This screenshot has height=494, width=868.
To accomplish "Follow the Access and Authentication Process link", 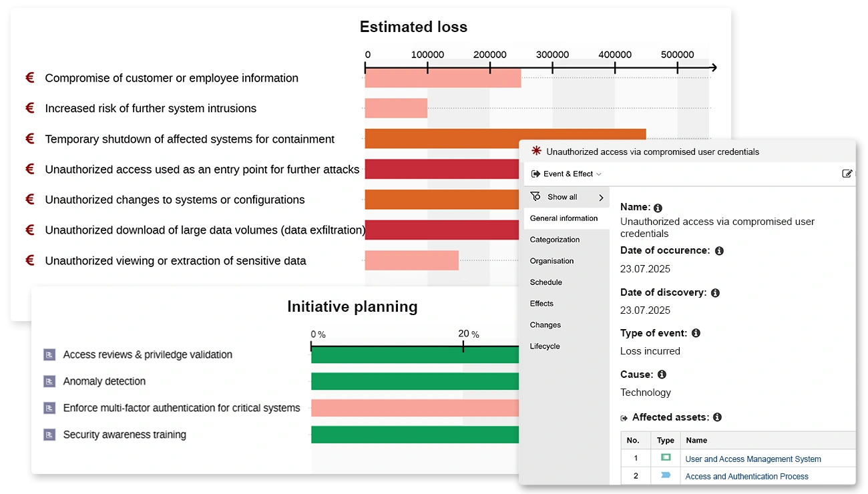I will (746, 476).
